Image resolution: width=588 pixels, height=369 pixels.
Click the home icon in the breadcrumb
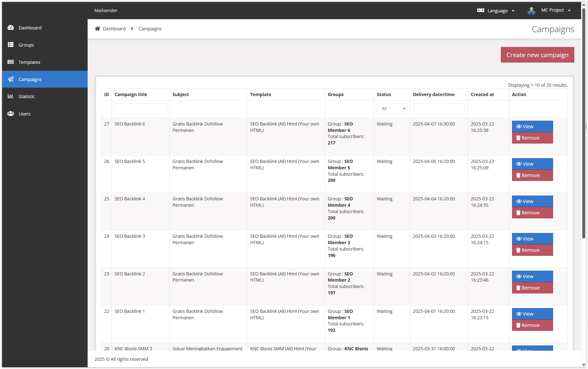pos(97,28)
